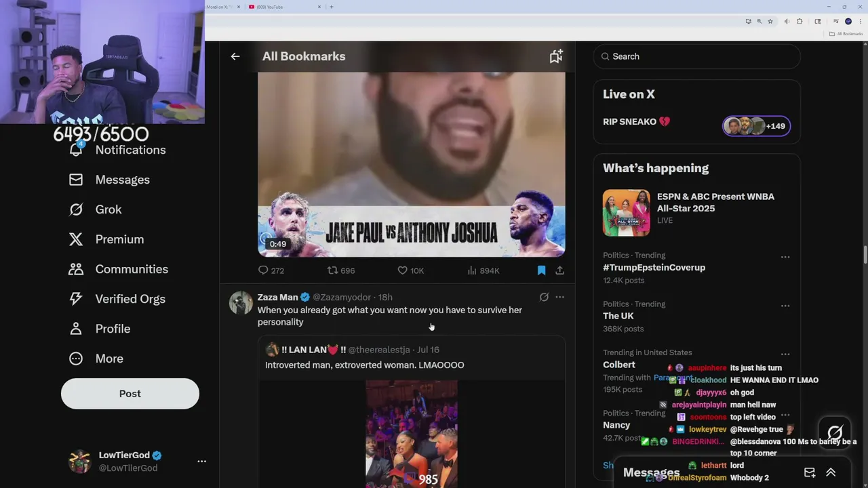
Task: Open the 18h timestamp on Zaza Man's post
Action: click(385, 297)
